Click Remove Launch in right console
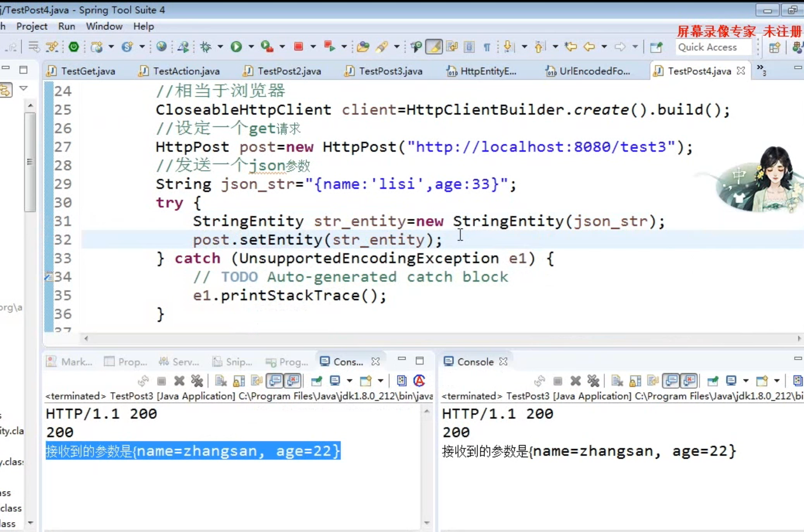Screen dimensions: 804x532 click(575, 381)
